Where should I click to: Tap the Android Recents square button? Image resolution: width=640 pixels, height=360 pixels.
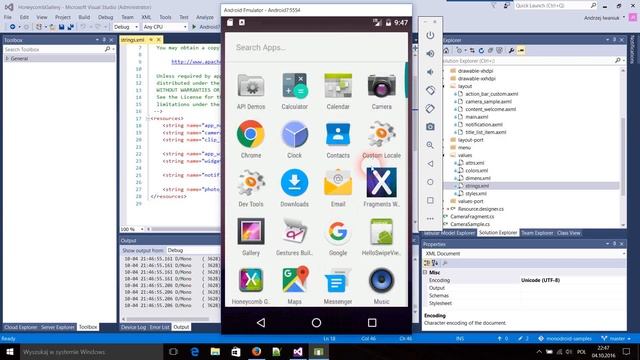[x=372, y=322]
